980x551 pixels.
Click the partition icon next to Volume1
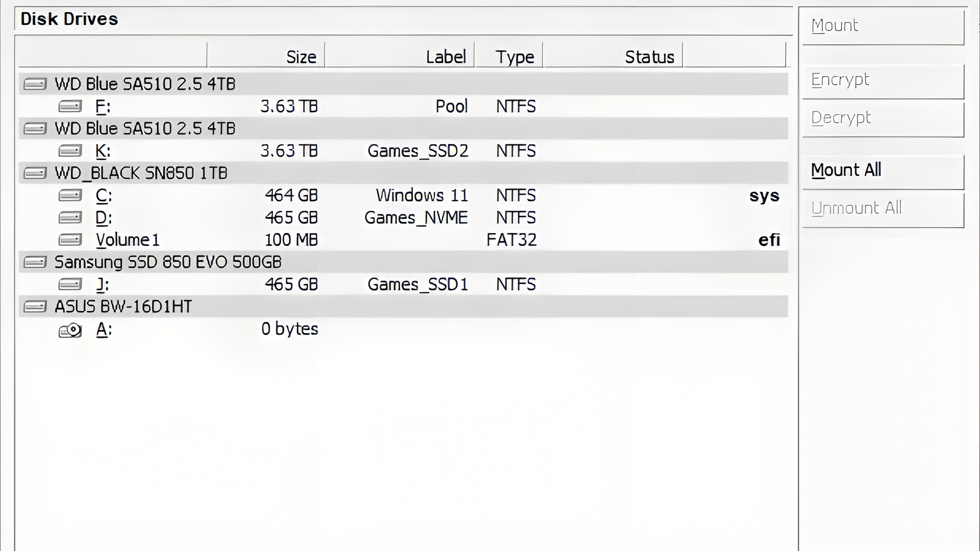70,240
